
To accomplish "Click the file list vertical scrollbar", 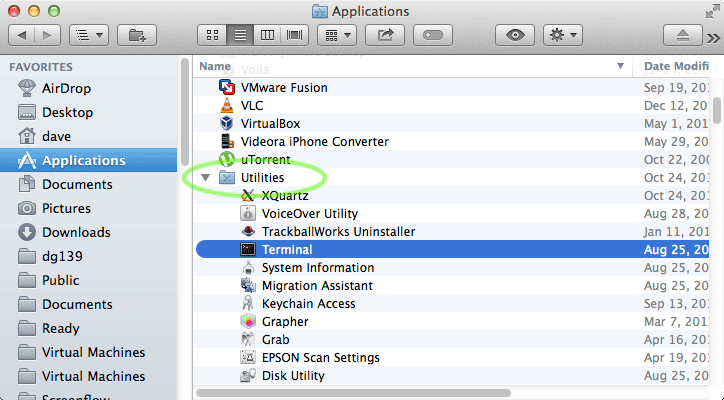I will (717, 110).
